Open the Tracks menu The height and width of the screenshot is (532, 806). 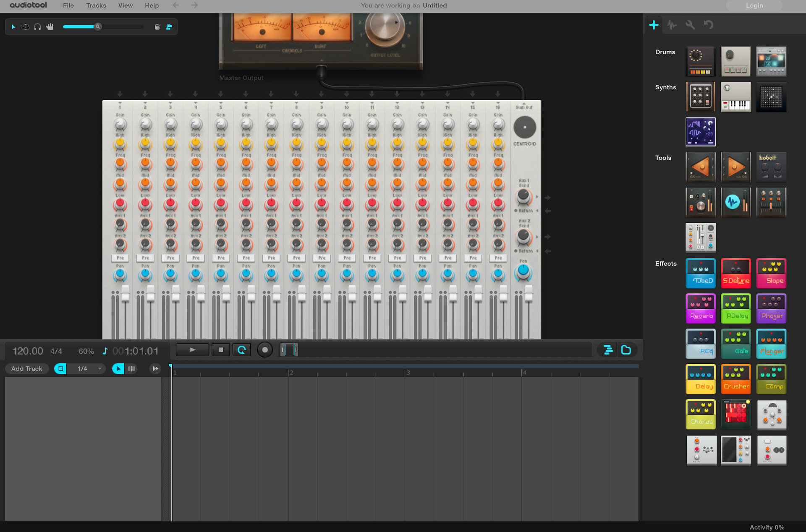(x=96, y=5)
